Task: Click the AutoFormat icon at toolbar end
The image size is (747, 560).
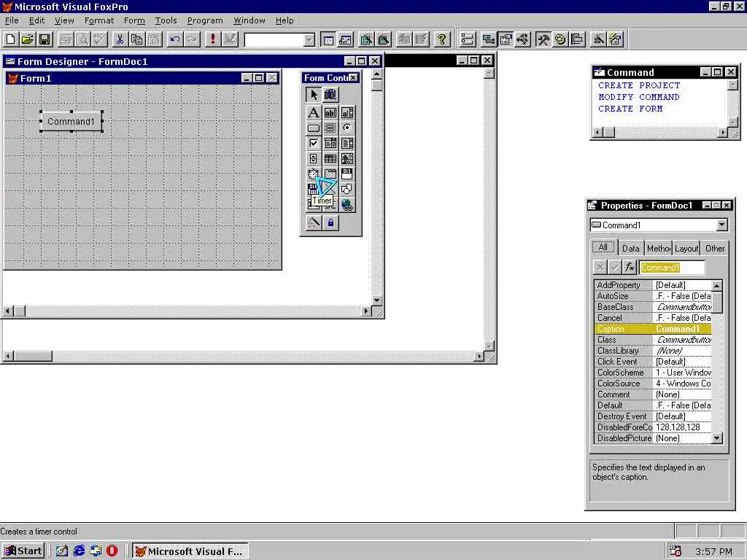Action: [x=615, y=39]
